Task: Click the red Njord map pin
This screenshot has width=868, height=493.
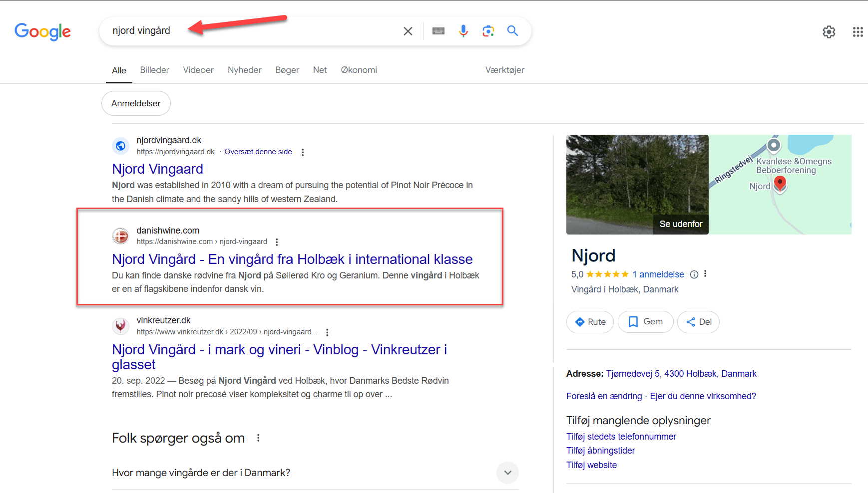Action: [x=780, y=184]
